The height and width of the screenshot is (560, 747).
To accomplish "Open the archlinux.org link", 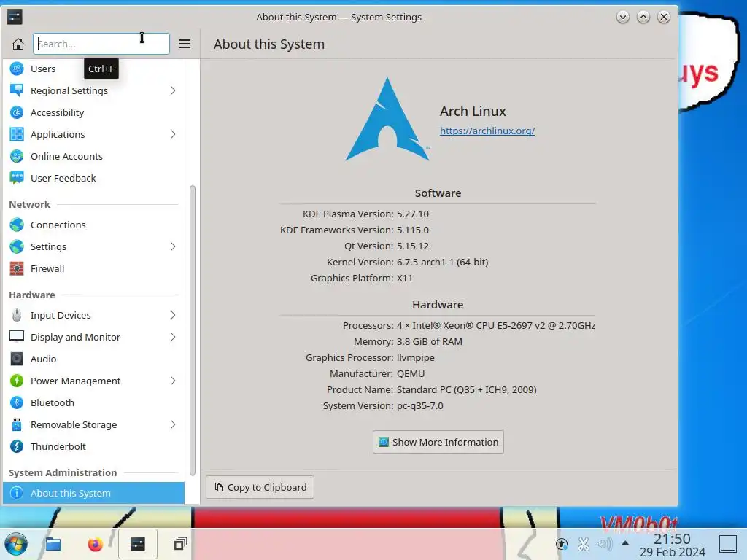I will pyautogui.click(x=487, y=131).
